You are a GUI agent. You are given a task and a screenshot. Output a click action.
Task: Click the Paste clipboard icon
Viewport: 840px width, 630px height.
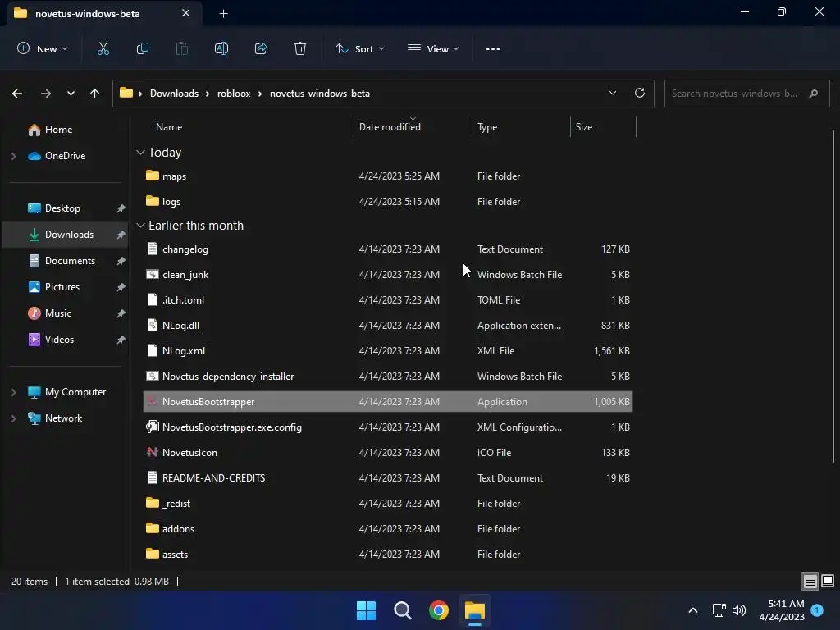(x=182, y=48)
